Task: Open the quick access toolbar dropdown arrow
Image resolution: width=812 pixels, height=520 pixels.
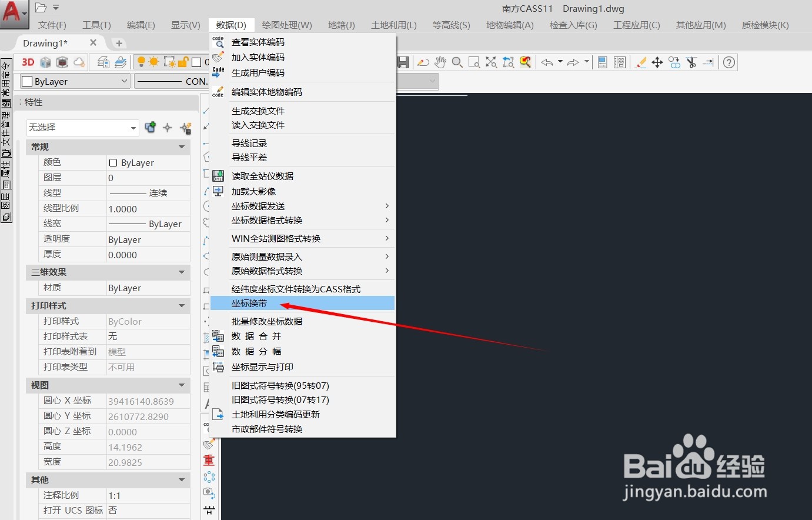Action: pyautogui.click(x=56, y=8)
